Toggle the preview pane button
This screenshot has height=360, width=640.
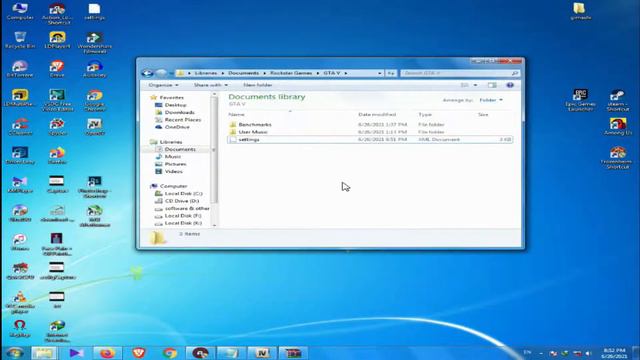pos(492,85)
